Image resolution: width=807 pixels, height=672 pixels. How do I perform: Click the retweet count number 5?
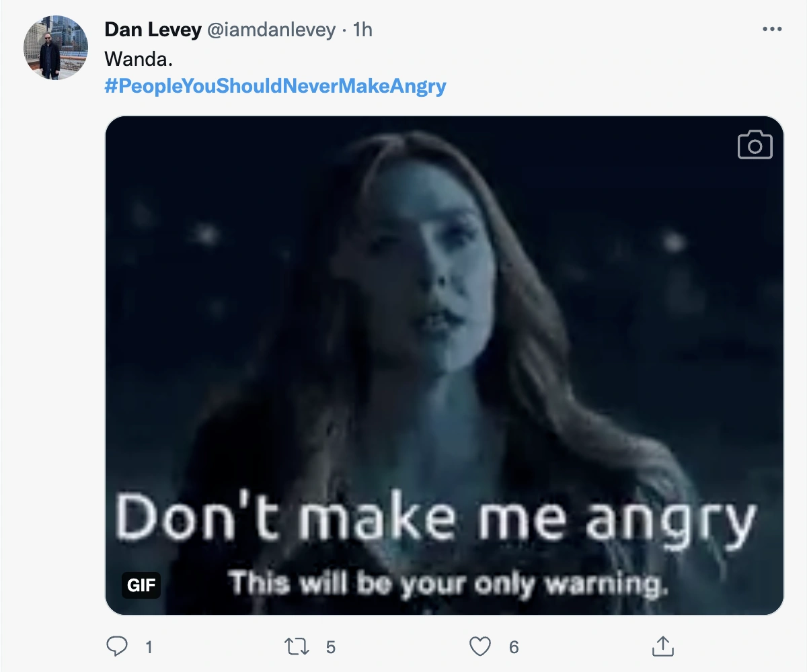330,647
